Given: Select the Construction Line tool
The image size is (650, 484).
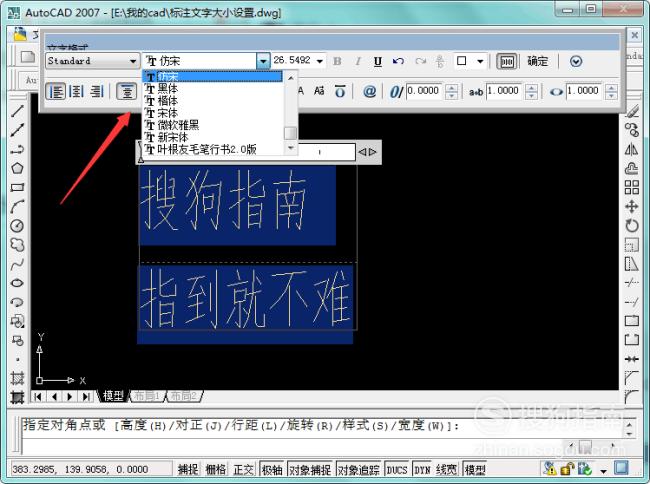Looking at the screenshot, I should coord(17,130).
